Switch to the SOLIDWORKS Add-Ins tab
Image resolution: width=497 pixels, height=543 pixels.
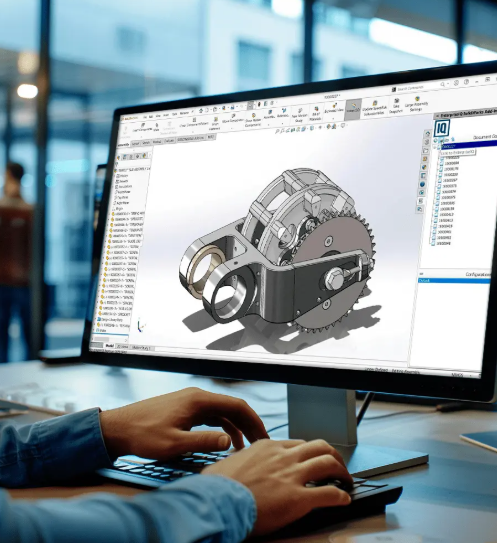(190, 139)
